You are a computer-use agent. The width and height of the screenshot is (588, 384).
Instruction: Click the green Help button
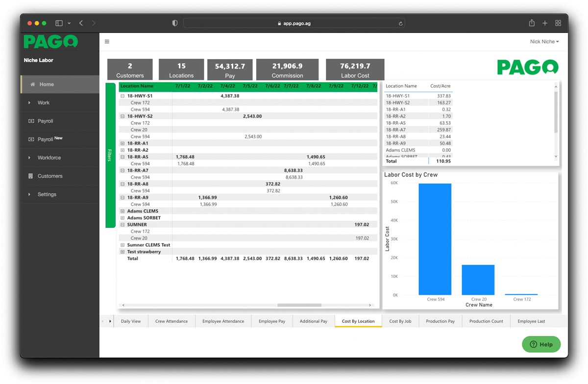coord(541,344)
